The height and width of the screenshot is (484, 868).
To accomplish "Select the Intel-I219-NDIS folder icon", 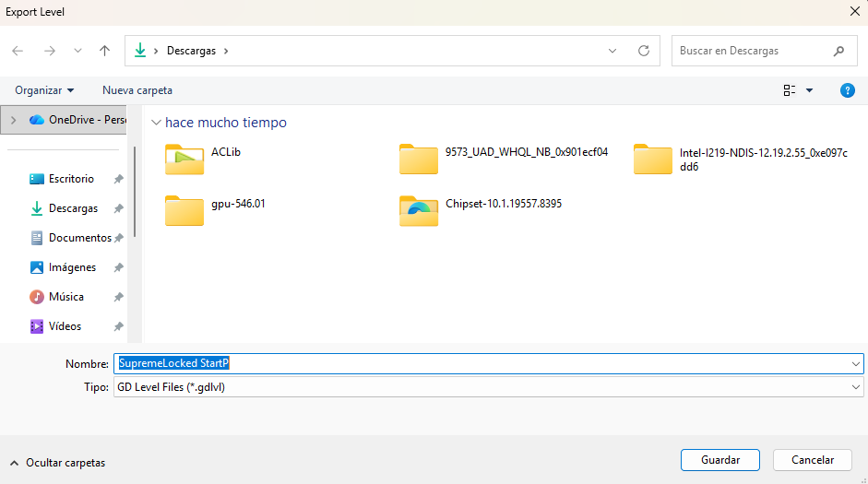I will coord(653,159).
